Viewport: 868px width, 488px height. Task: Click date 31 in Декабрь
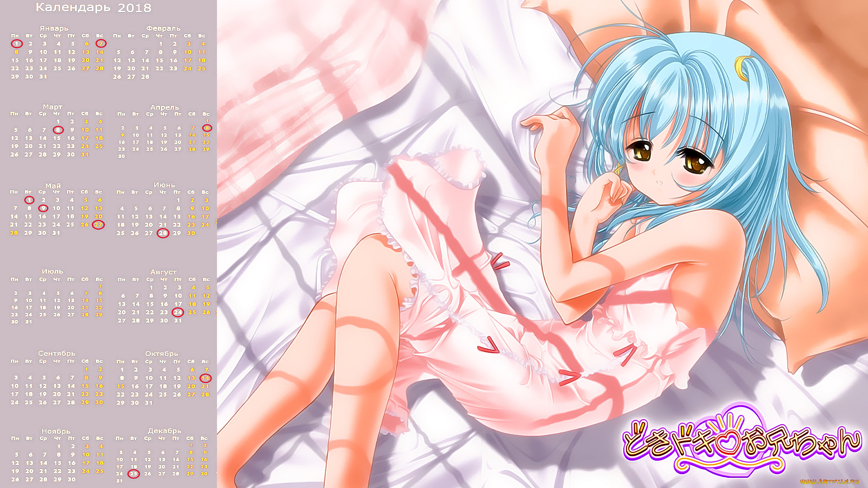pos(119,481)
